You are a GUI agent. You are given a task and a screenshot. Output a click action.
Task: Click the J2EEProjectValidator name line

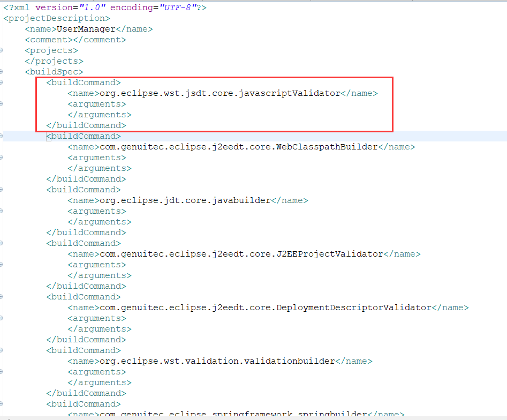pos(244,254)
